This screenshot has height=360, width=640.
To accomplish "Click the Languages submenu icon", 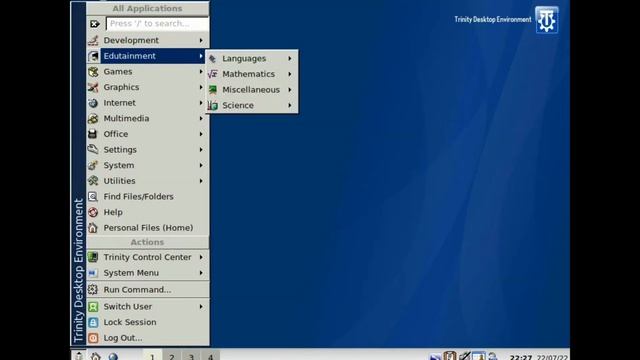I will pyautogui.click(x=213, y=59).
